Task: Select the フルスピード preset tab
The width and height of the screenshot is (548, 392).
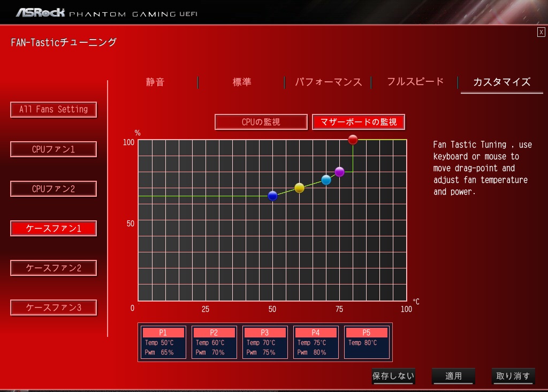Action: (x=415, y=82)
